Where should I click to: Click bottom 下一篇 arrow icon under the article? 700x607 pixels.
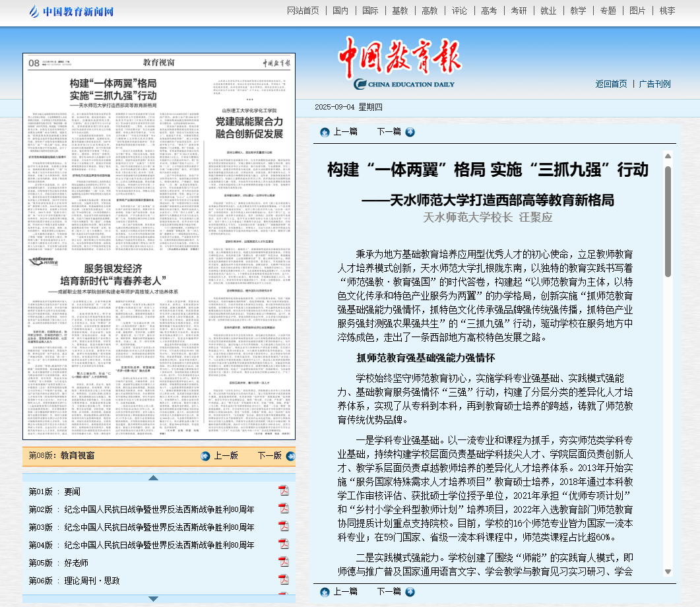point(410,592)
